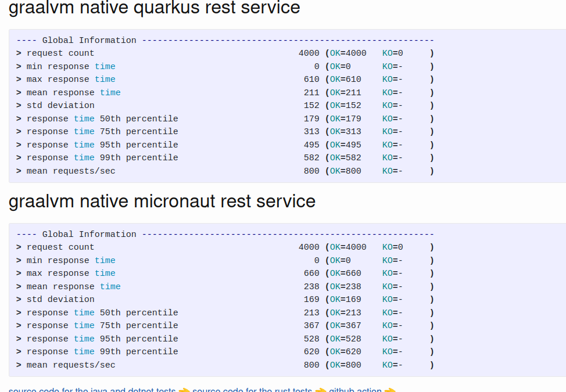566x392 pixels.
Task: Click the 'OK=660' value
Action: (x=345, y=274)
